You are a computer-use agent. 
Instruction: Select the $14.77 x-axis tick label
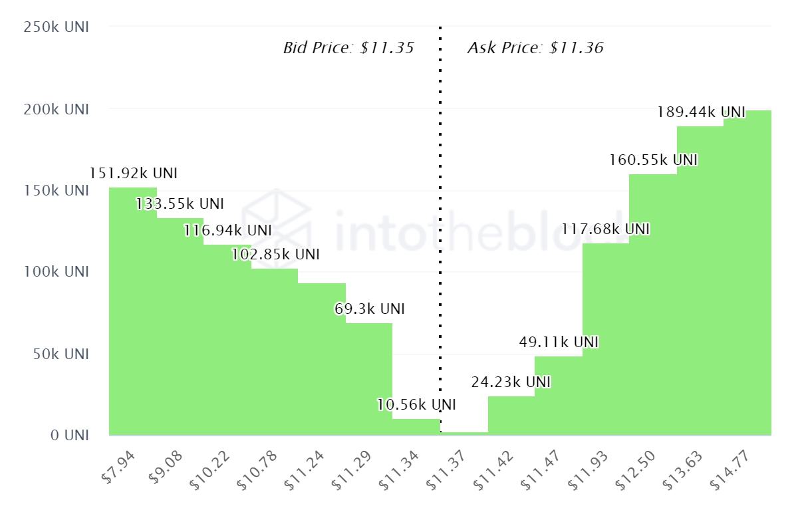[x=726, y=469]
